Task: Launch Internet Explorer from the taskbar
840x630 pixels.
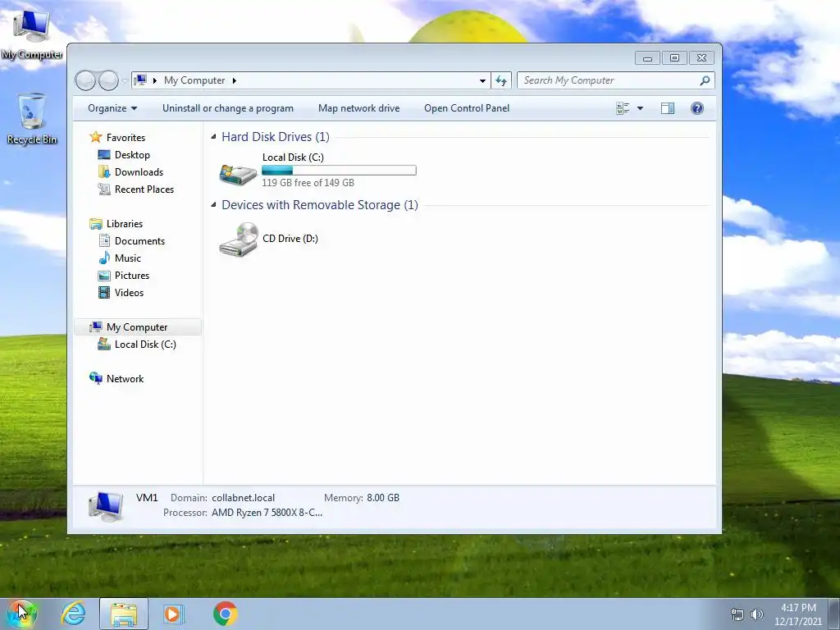Action: [x=73, y=614]
